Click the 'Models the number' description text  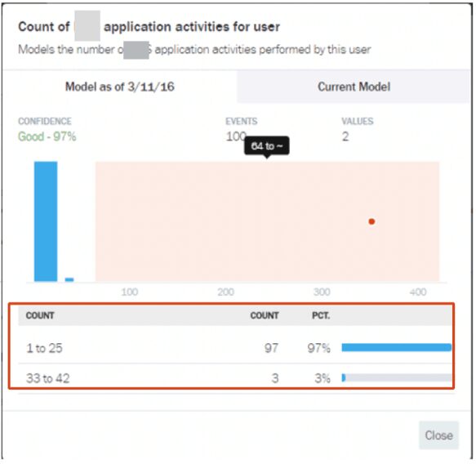pyautogui.click(x=194, y=50)
